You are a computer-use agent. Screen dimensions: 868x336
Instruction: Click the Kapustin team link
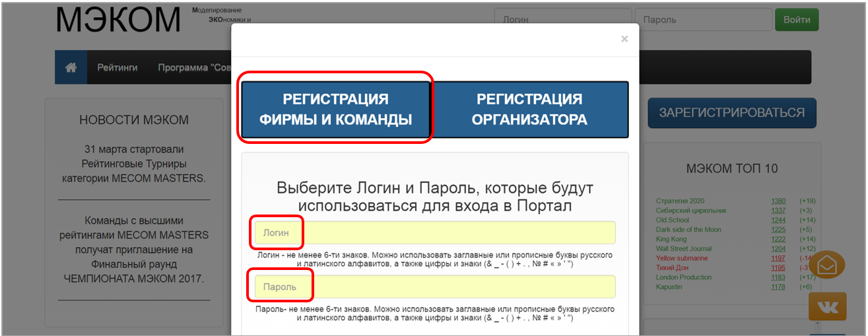(670, 286)
